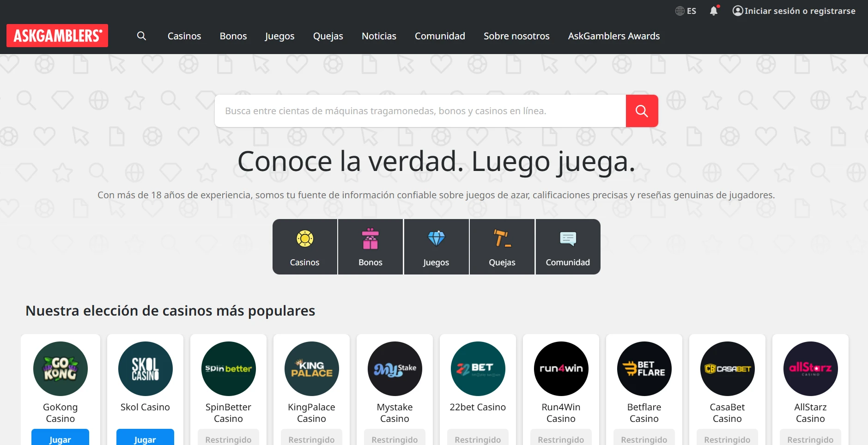Focus the main search input field
This screenshot has width=868, height=445.
(x=420, y=111)
